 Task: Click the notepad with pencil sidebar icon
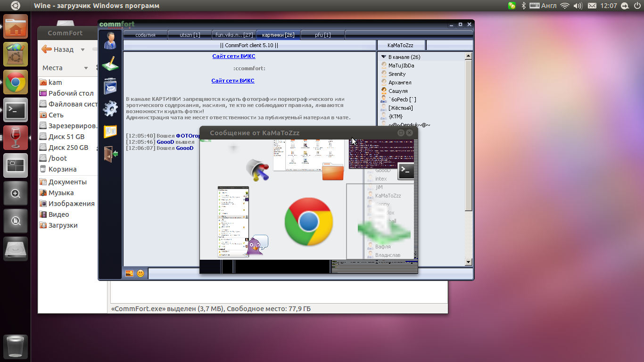(x=110, y=64)
